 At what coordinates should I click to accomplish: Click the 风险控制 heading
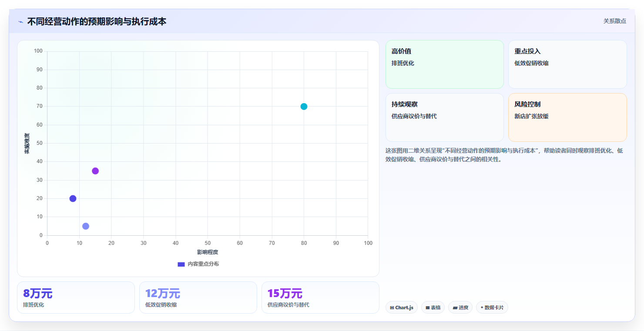pyautogui.click(x=527, y=104)
